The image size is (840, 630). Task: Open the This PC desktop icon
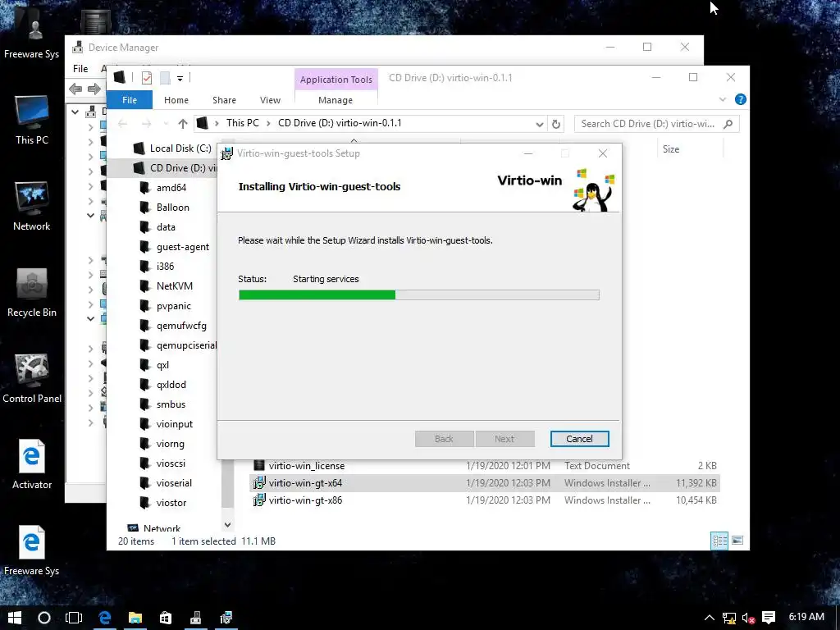point(32,120)
